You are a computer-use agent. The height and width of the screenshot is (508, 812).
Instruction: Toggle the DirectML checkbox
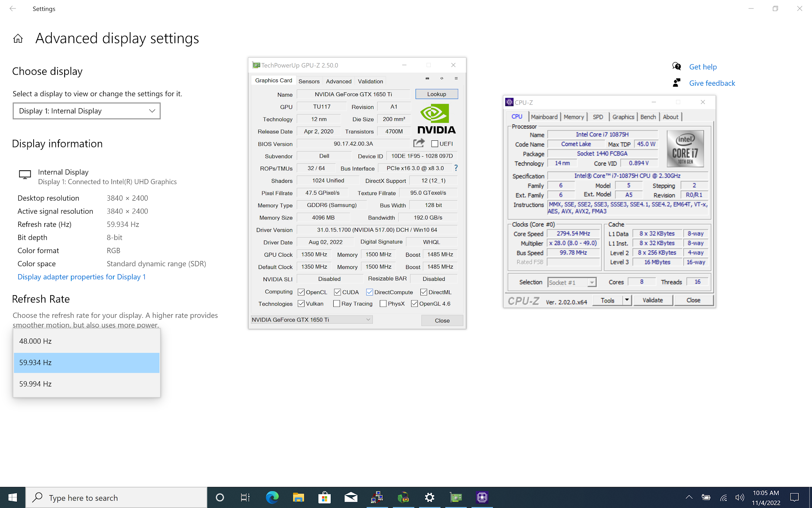click(424, 292)
